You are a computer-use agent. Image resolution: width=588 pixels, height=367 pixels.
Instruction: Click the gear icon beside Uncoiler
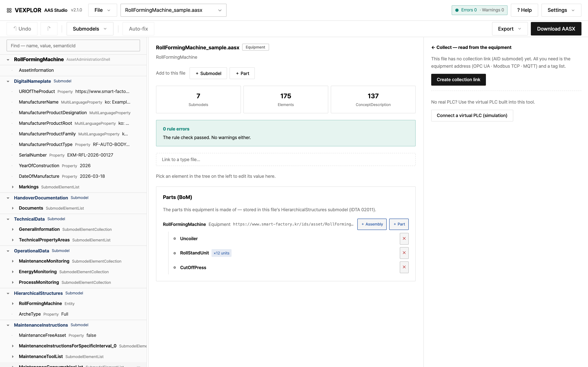174,239
